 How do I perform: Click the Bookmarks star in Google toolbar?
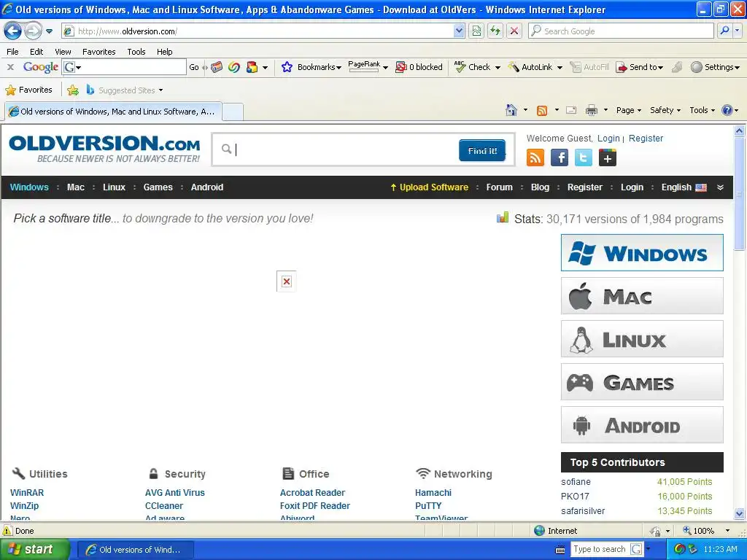[x=287, y=67]
